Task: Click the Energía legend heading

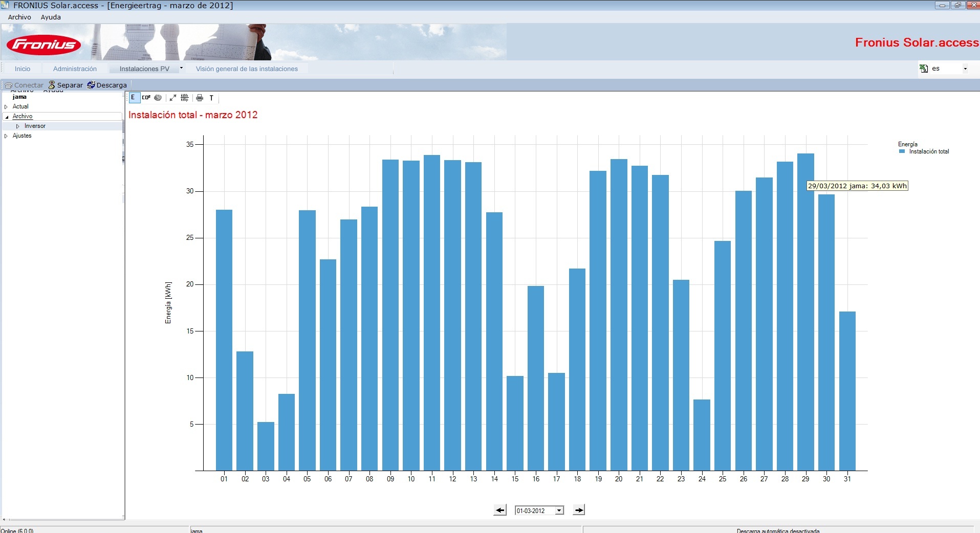Action: point(908,144)
